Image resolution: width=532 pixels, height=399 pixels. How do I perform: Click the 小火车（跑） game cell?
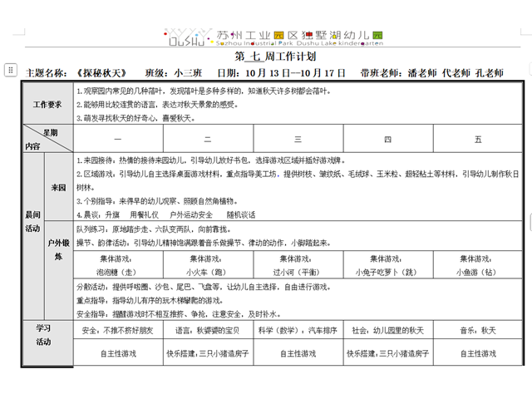208,272
